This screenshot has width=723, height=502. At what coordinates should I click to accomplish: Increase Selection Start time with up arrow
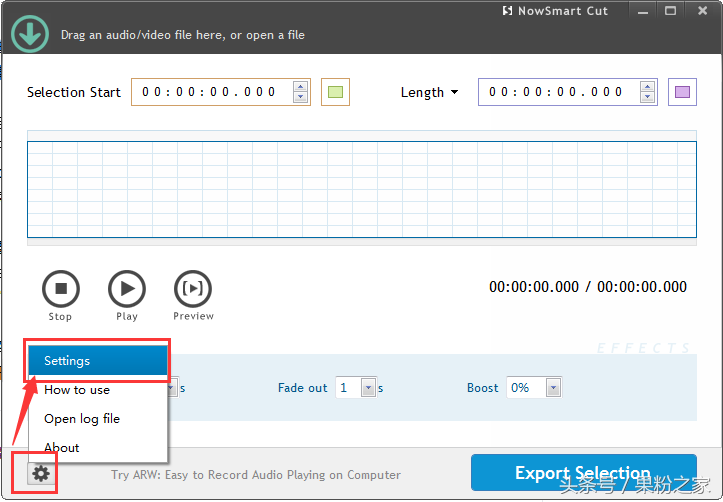[301, 87]
